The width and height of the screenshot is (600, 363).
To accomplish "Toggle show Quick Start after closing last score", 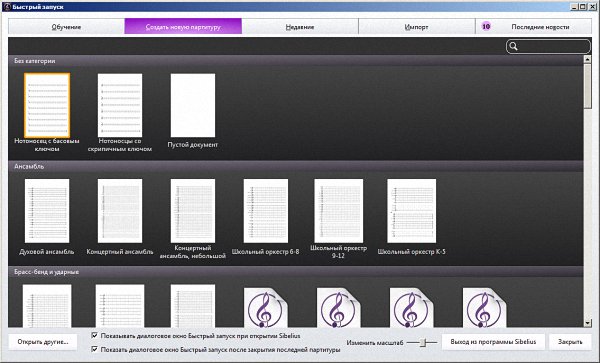I will pos(95,349).
